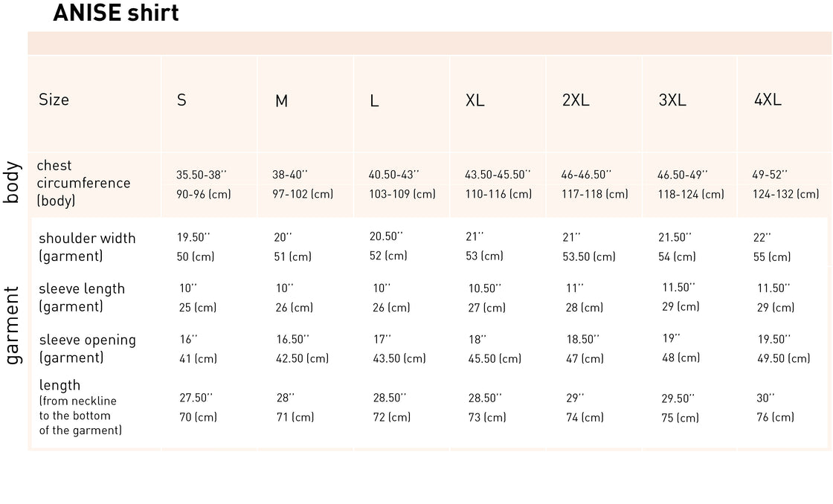Click the chest circumference row label
The width and height of the screenshot is (833, 504).
coord(83,183)
